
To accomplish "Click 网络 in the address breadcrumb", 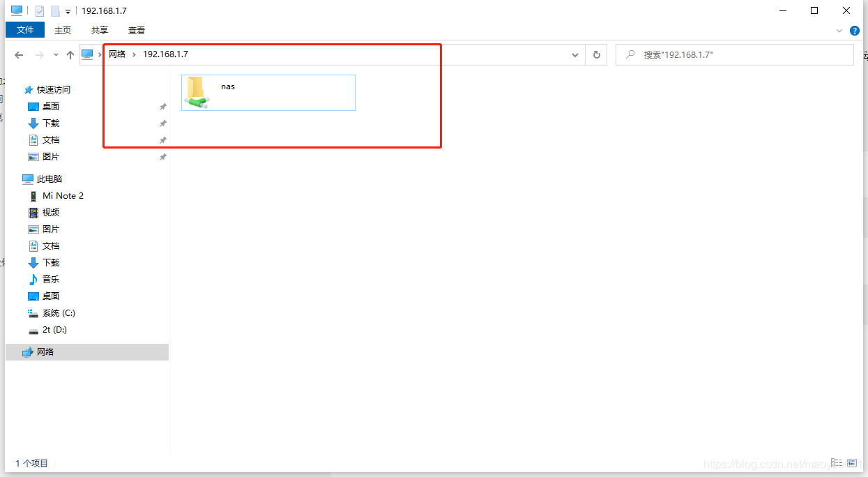I will pos(117,54).
